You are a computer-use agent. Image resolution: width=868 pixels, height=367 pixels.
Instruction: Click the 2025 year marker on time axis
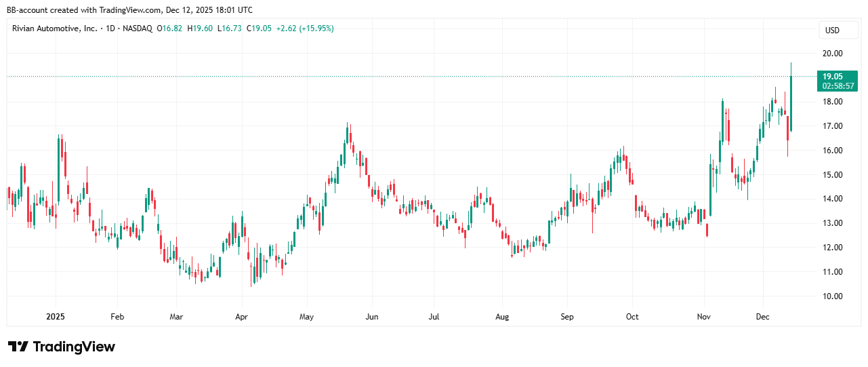(55, 316)
